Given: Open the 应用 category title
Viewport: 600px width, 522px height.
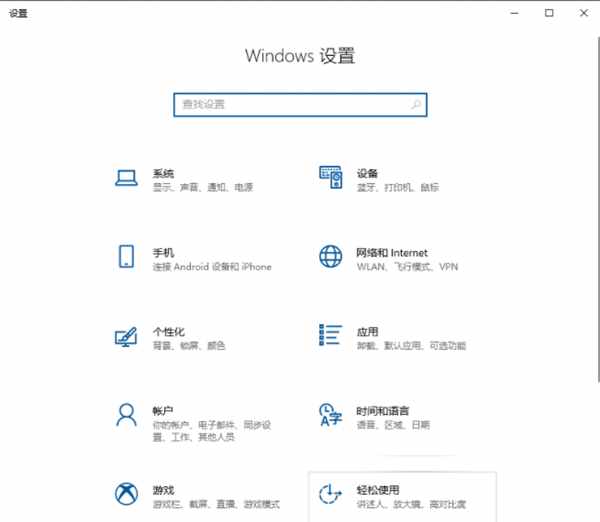Looking at the screenshot, I should click(367, 331).
